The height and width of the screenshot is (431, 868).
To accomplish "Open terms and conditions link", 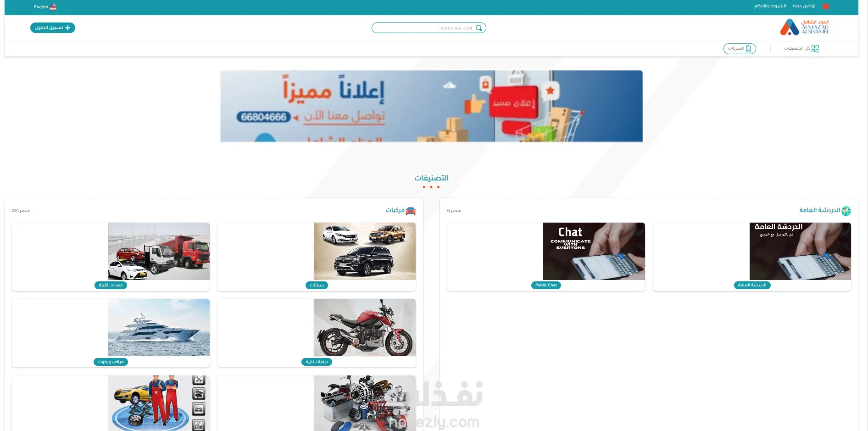I will [770, 6].
